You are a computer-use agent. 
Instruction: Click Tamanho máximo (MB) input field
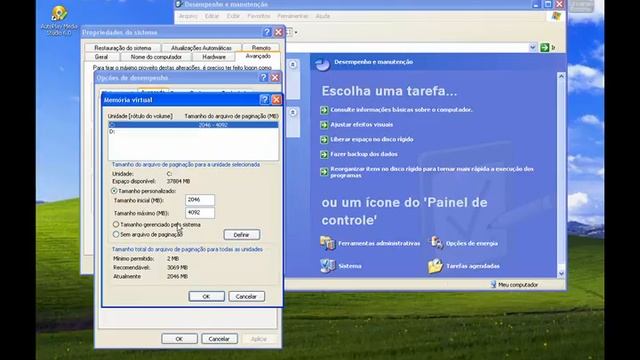tap(200, 213)
